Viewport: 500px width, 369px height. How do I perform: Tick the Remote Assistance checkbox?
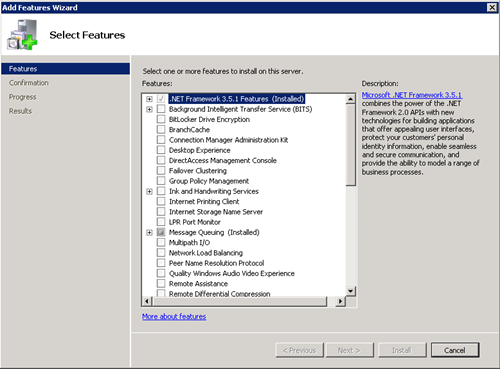[x=161, y=284]
